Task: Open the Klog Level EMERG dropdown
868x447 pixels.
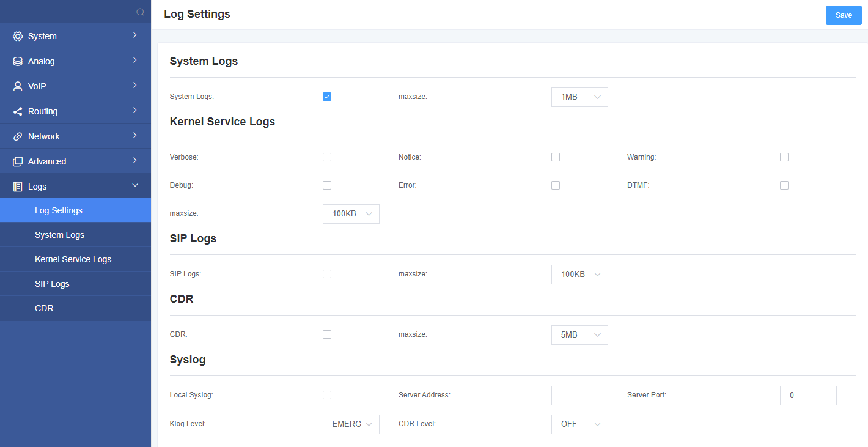Action: pyautogui.click(x=351, y=424)
